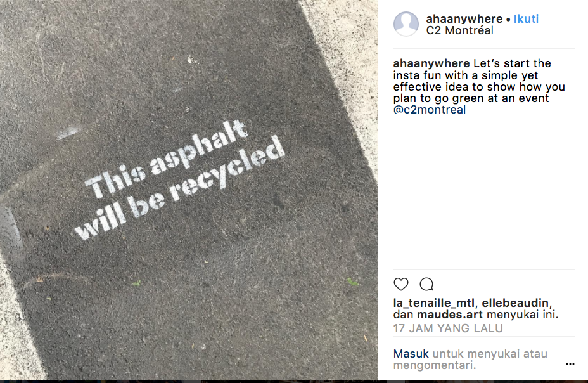Click the ahaanywhere profile avatar
This screenshot has width=588, height=383.
pos(406,24)
